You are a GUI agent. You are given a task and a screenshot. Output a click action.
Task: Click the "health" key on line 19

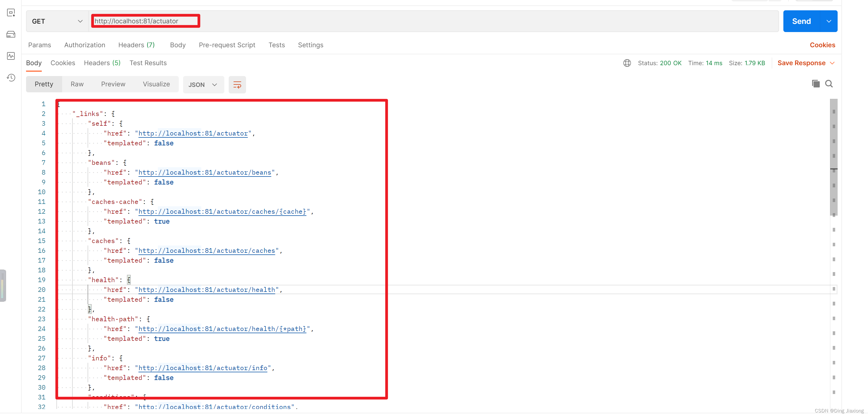click(x=103, y=281)
